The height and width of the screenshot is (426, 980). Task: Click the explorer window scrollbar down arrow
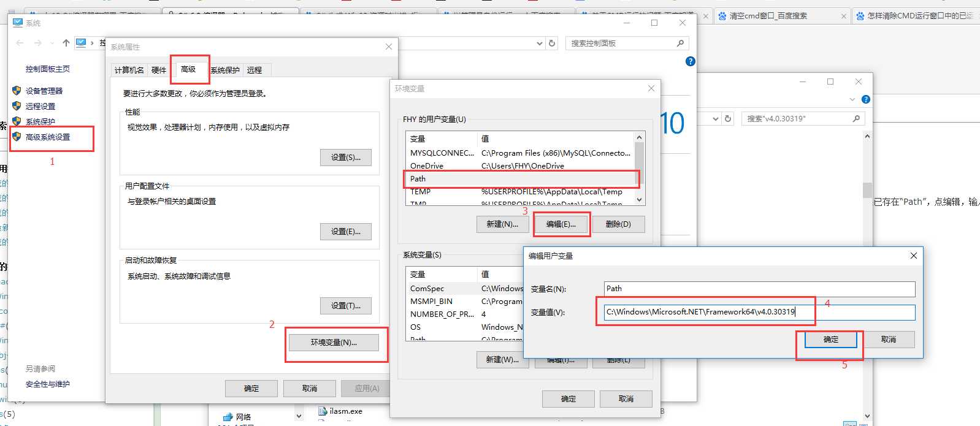click(x=867, y=416)
